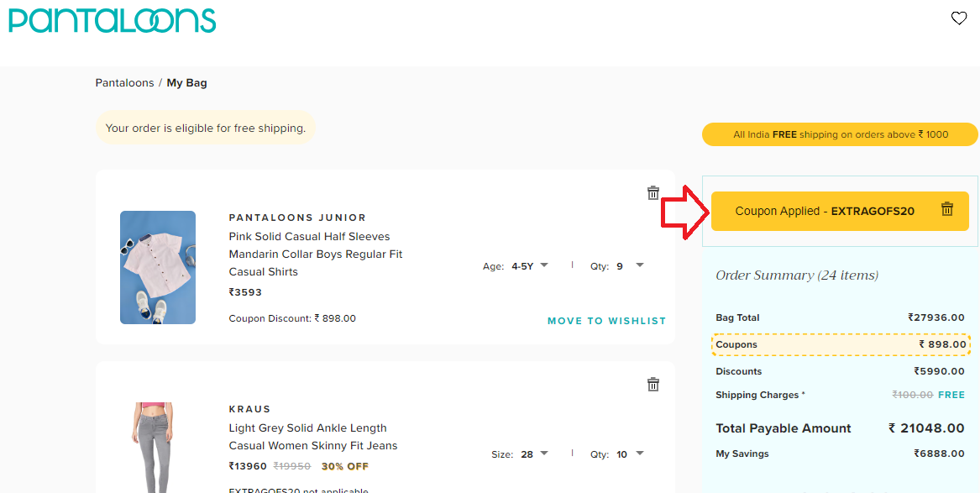This screenshot has width=980, height=493.
Task: Click Bag Total ₹27936.00 value
Action: 936,317
